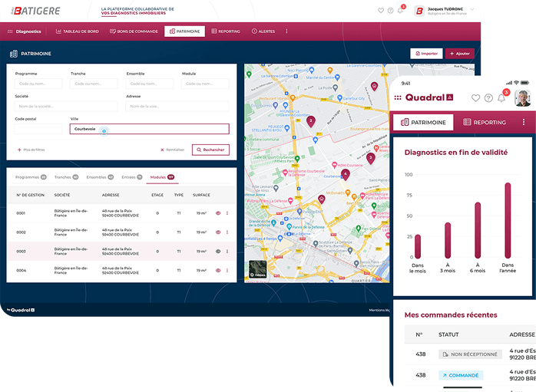Click the Rechercher button
This screenshot has width=536, height=392.
pos(210,150)
